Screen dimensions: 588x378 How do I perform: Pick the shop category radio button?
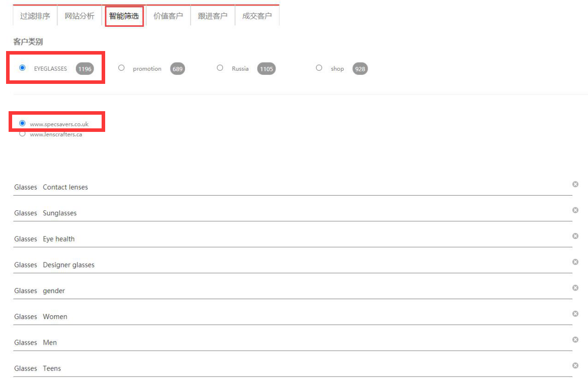(x=319, y=68)
